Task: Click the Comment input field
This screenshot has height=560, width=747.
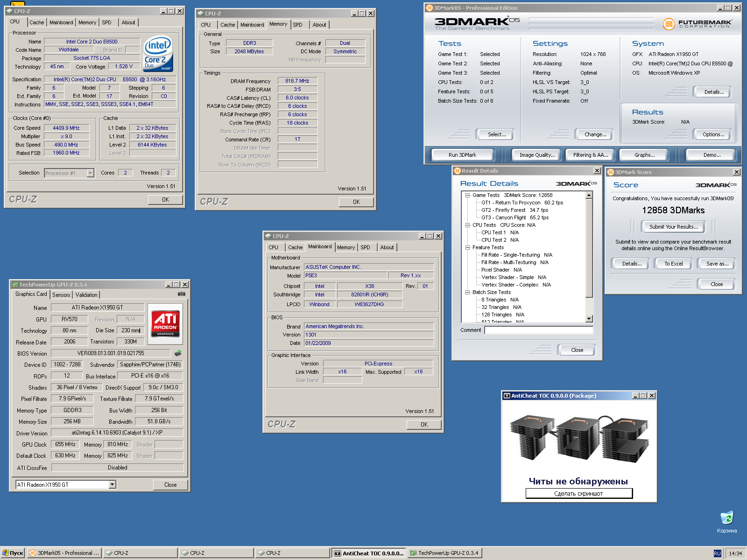Action: click(539, 330)
